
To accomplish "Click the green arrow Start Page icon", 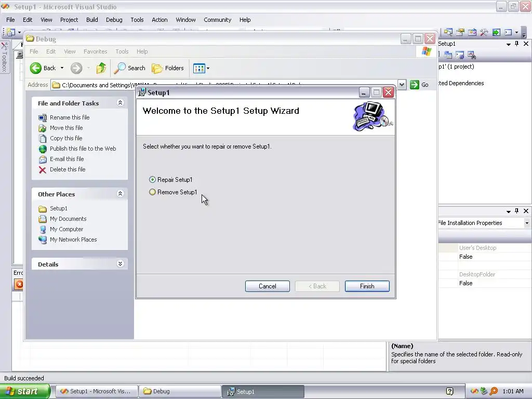I will [x=496, y=32].
